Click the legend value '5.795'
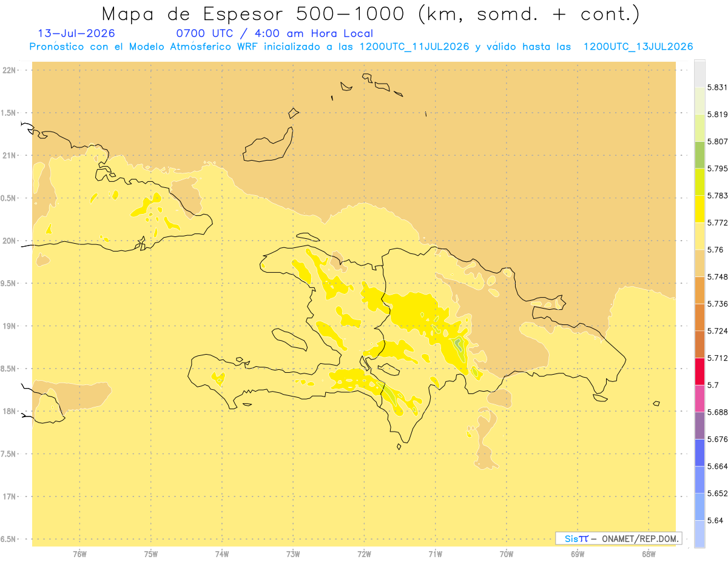This screenshot has height=562, width=728. click(x=717, y=169)
